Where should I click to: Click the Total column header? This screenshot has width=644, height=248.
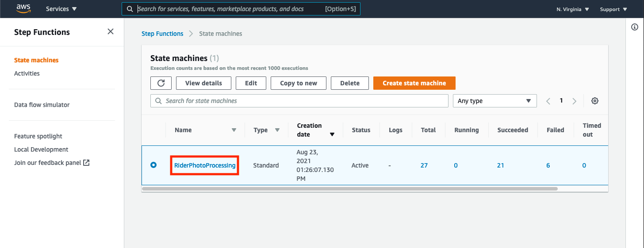coord(428,130)
